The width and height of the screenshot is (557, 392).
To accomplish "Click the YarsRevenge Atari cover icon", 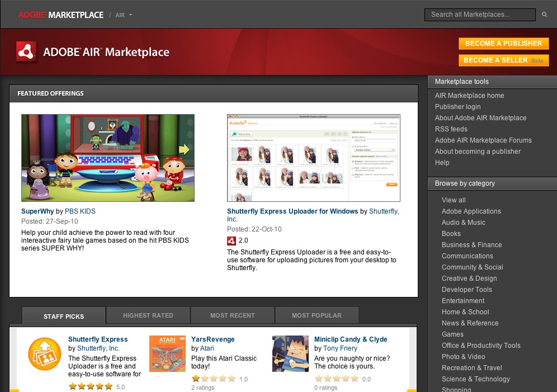I will 167,353.
